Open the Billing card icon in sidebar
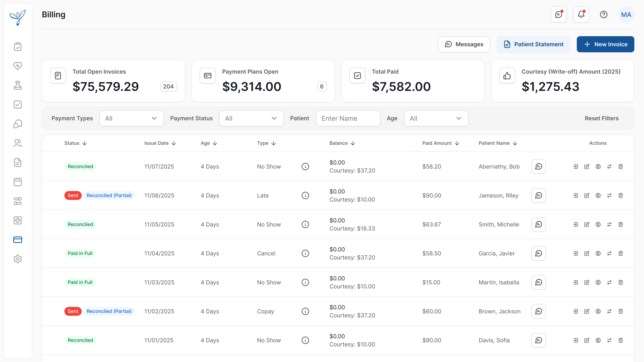Screen dimensions: 644x362 tap(18, 240)
